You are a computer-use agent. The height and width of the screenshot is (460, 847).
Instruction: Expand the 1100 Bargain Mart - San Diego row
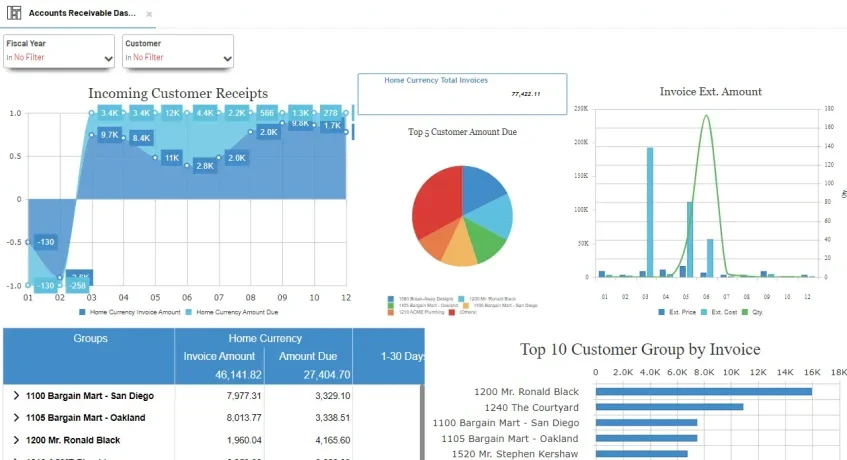pyautogui.click(x=17, y=396)
